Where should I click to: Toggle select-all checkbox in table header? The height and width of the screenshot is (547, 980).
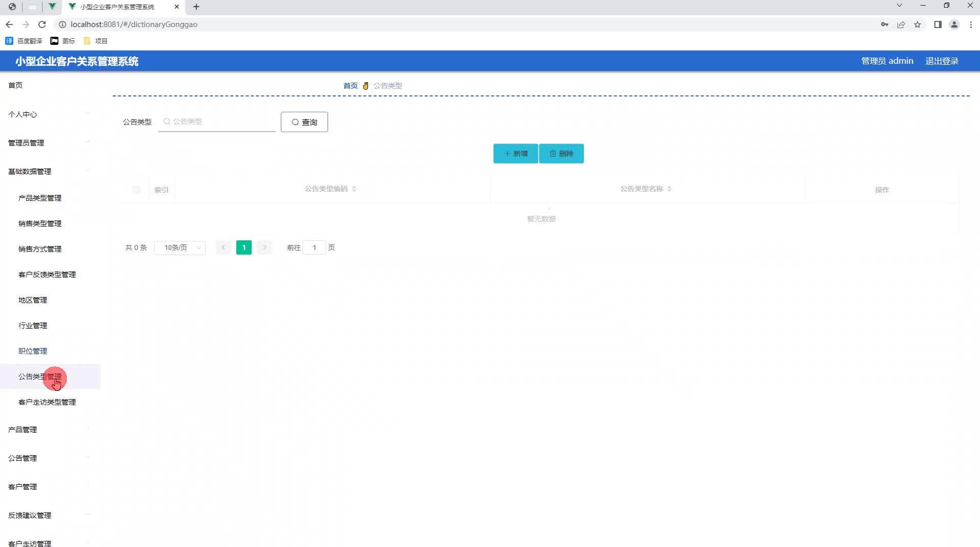[136, 190]
